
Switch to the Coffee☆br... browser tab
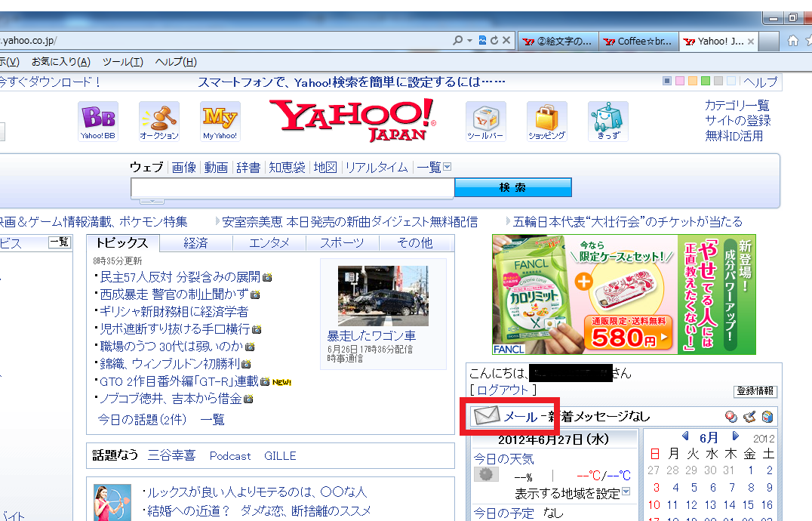(638, 42)
